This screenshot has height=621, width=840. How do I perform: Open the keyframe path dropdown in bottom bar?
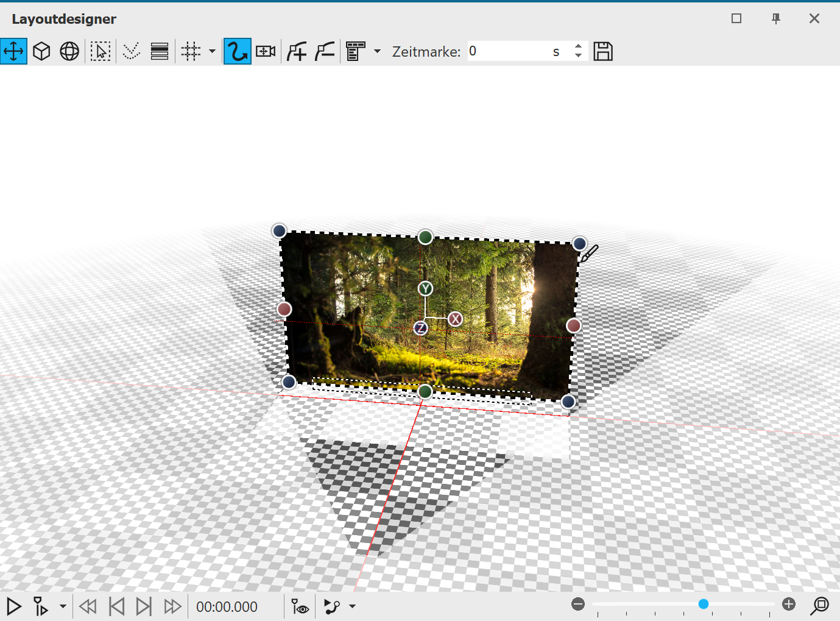point(352,606)
